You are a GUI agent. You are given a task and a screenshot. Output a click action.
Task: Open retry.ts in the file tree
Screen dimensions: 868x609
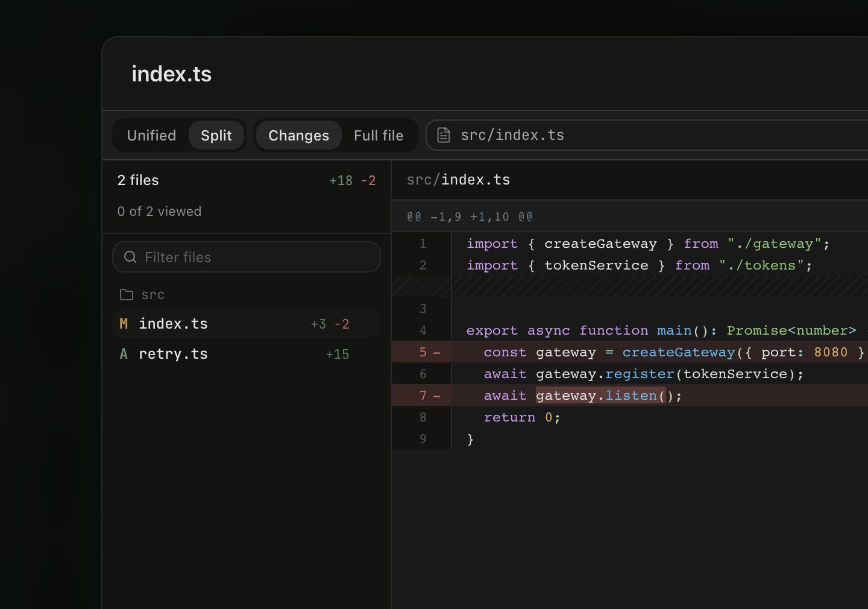pyautogui.click(x=247, y=354)
